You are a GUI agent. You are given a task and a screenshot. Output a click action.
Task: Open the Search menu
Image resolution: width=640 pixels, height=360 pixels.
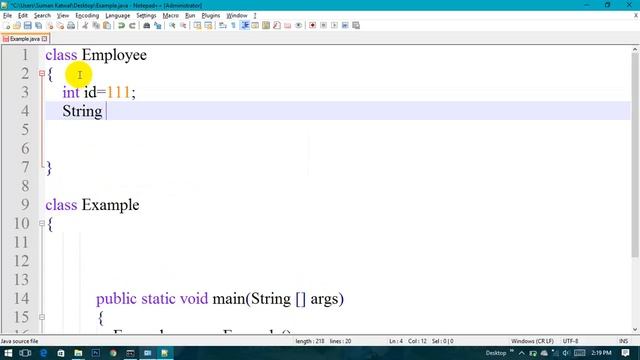pyautogui.click(x=42, y=16)
